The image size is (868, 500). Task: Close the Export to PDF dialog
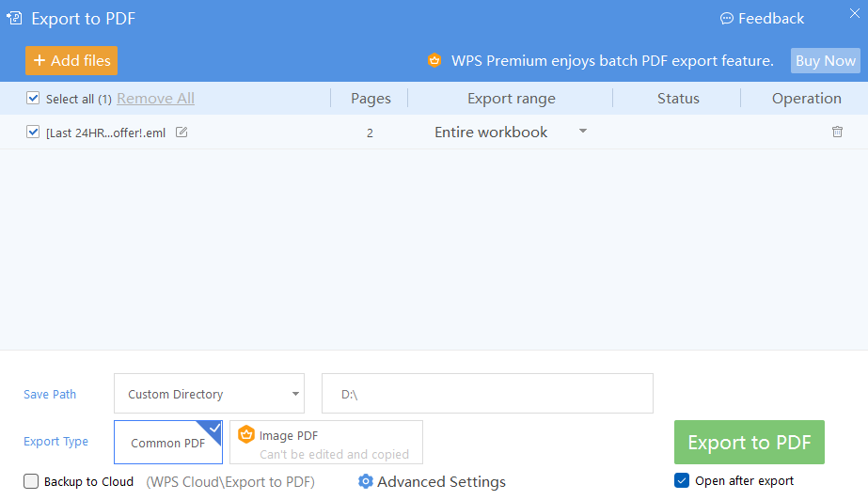[854, 13]
